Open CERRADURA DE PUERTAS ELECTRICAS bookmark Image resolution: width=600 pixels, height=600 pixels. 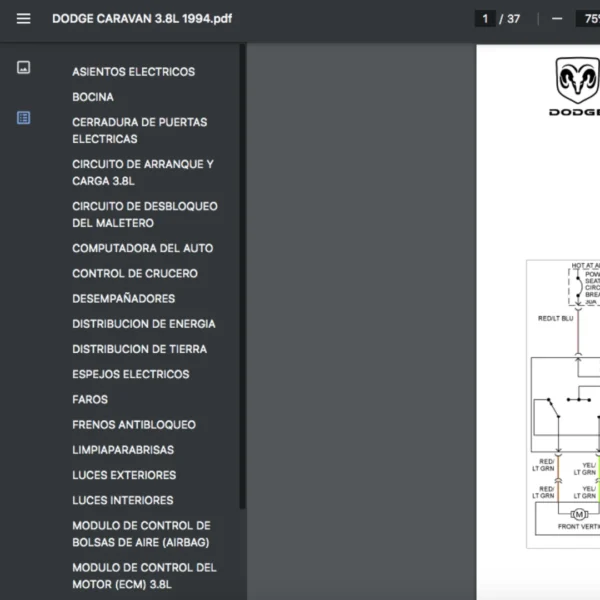coord(139,131)
